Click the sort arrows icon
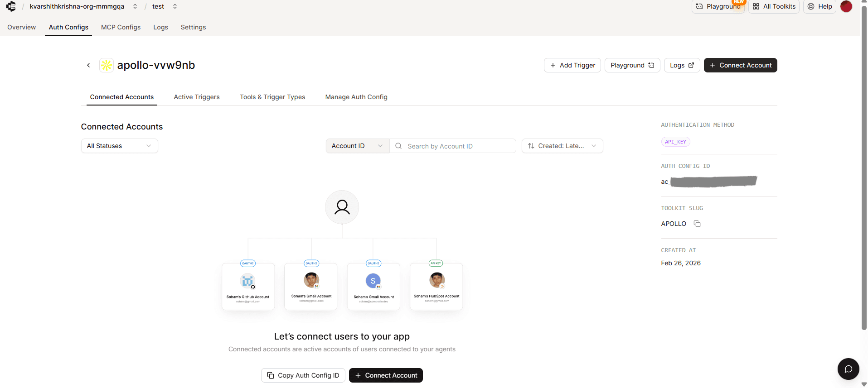Viewport: 868px width, 388px height. pyautogui.click(x=531, y=146)
